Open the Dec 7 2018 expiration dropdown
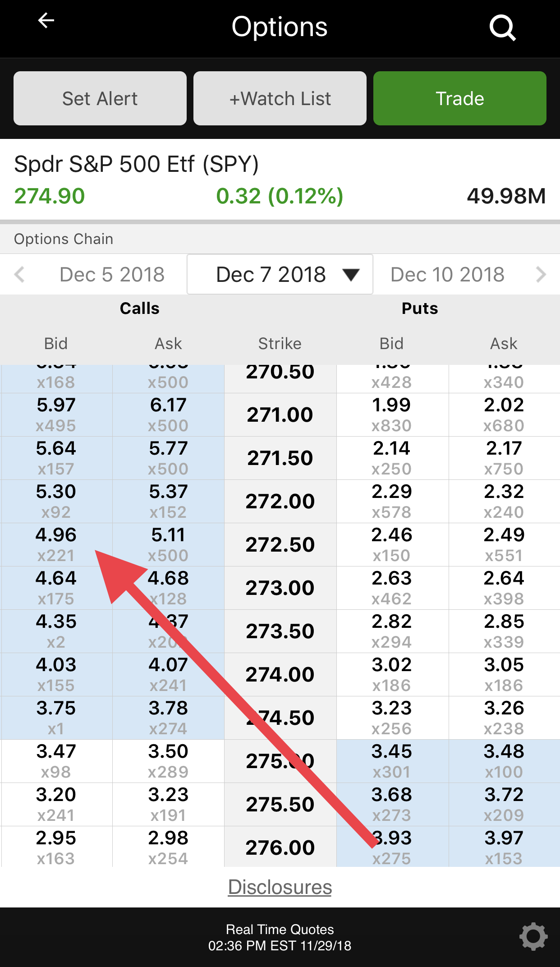 point(280,274)
